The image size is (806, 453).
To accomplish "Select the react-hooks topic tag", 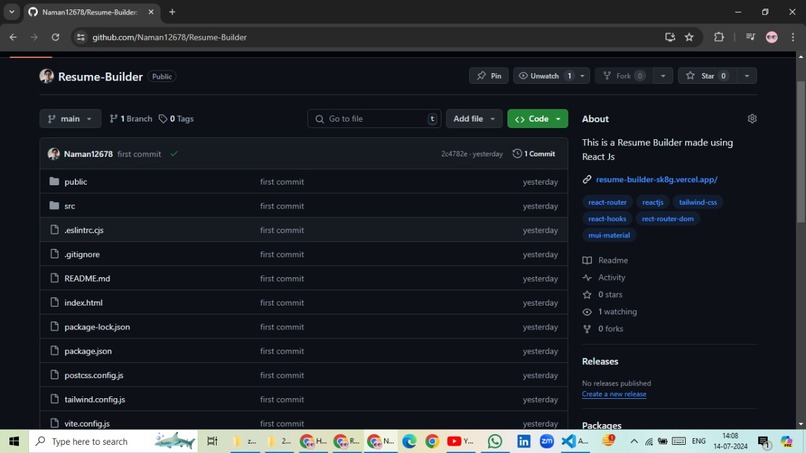I will click(x=607, y=219).
